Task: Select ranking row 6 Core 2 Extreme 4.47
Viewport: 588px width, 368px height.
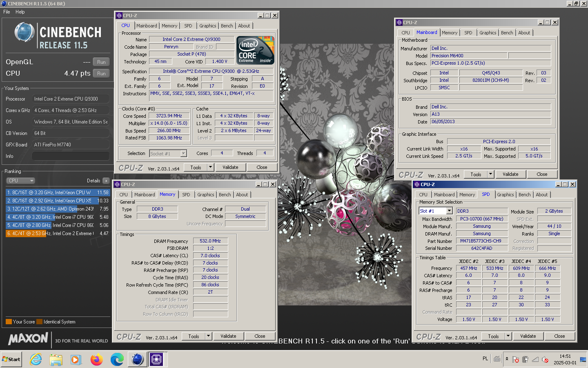Action: point(58,233)
